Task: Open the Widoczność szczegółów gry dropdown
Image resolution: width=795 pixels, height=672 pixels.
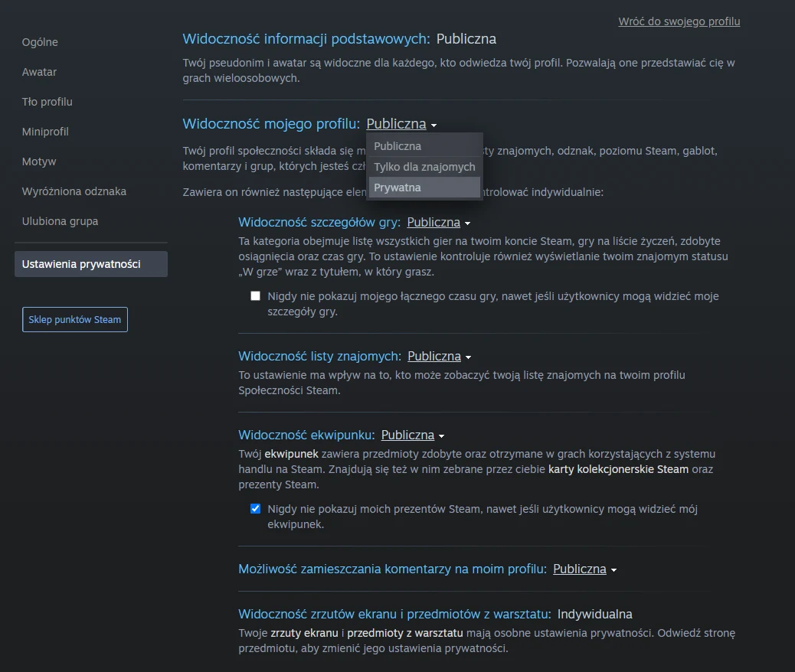Action: click(x=437, y=222)
